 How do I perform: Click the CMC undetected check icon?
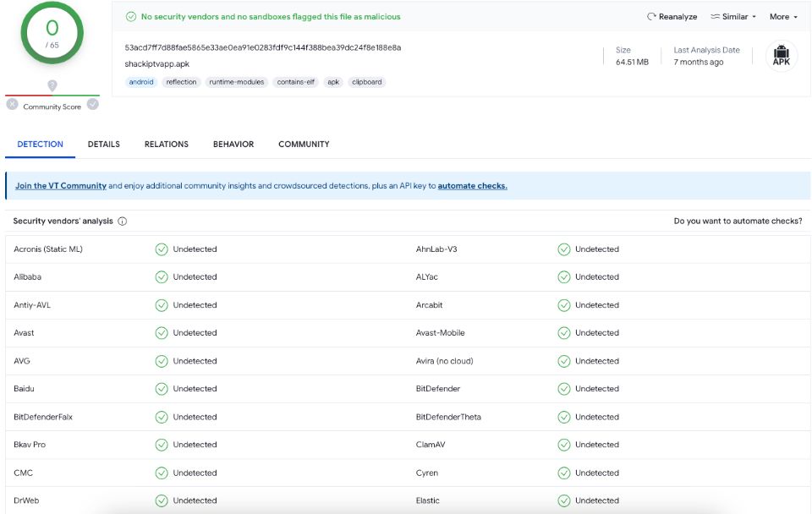coord(162,473)
